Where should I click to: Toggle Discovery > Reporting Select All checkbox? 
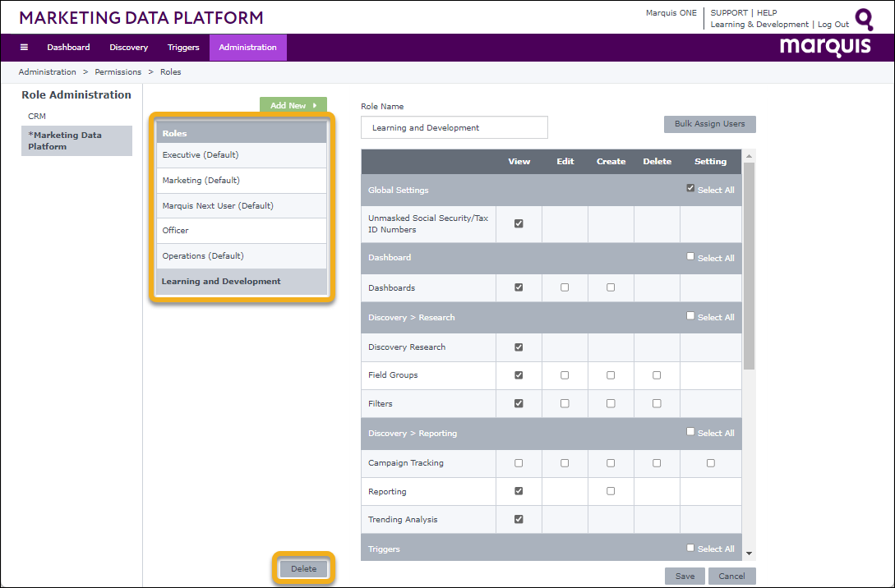pyautogui.click(x=690, y=432)
